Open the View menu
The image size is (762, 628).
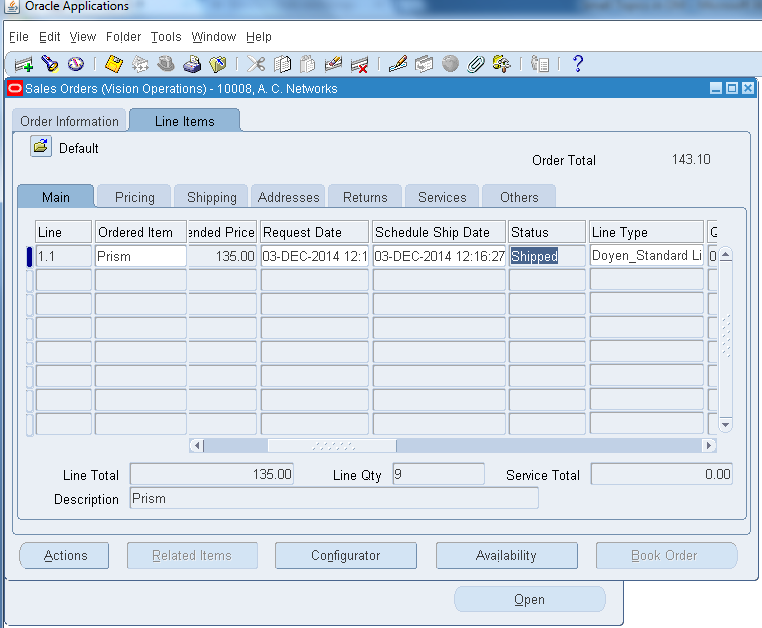pyautogui.click(x=83, y=37)
